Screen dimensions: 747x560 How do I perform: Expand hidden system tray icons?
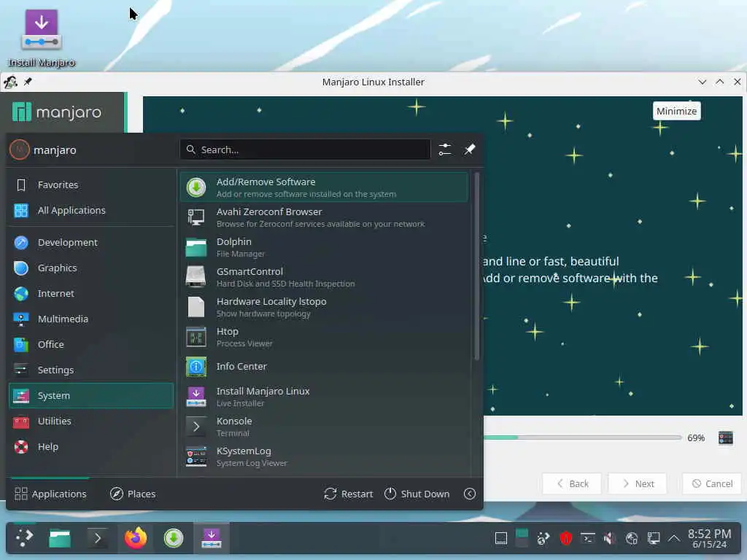click(x=673, y=539)
